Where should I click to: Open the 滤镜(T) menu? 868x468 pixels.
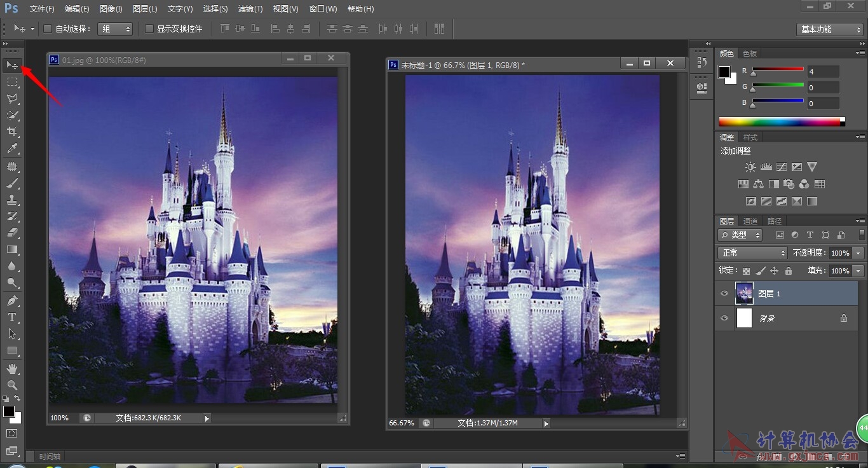(250, 9)
